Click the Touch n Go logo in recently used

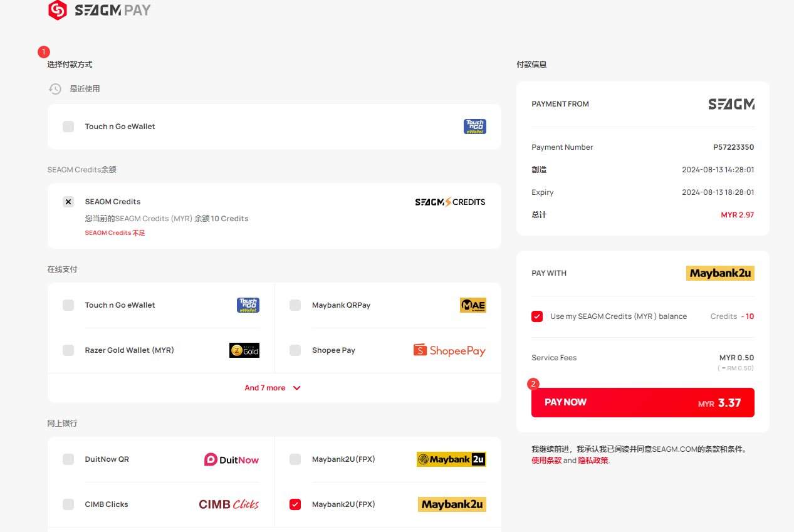[474, 127]
